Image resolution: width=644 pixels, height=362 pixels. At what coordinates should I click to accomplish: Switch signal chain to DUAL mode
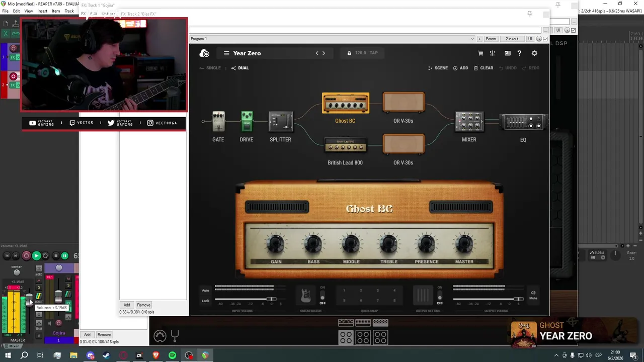click(240, 68)
